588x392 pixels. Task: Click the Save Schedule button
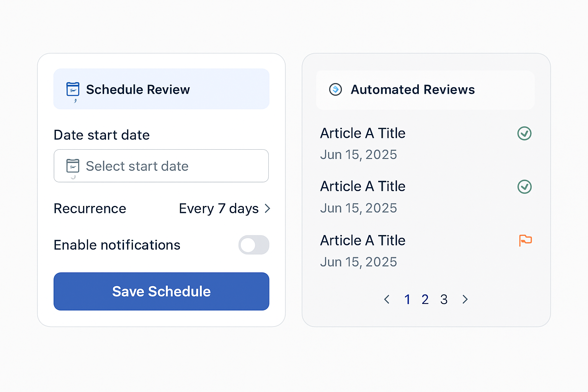click(x=161, y=291)
